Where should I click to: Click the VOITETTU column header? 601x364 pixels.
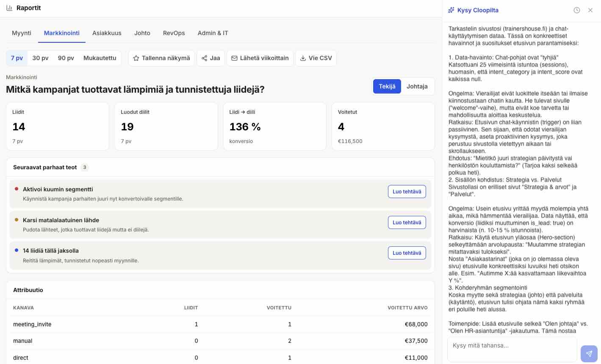279,308
